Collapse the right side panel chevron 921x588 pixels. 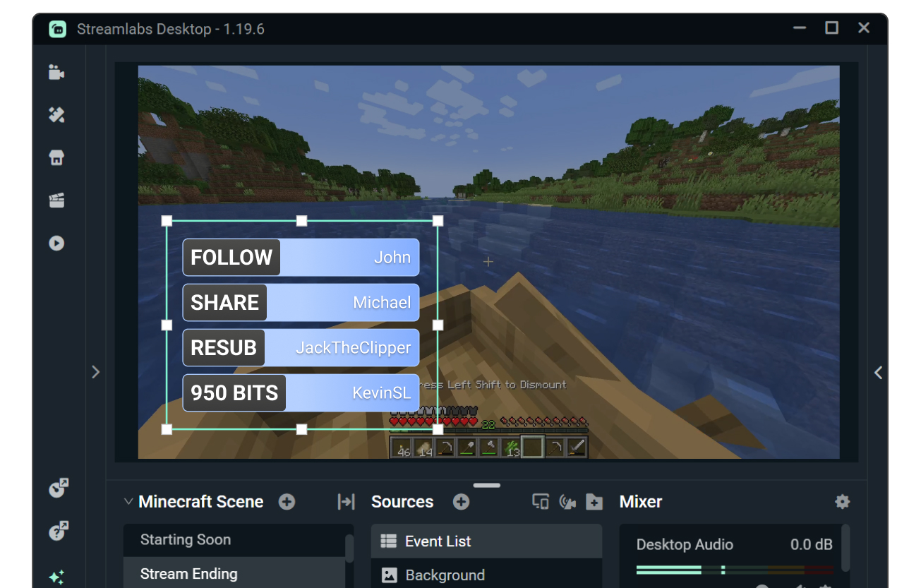(879, 372)
